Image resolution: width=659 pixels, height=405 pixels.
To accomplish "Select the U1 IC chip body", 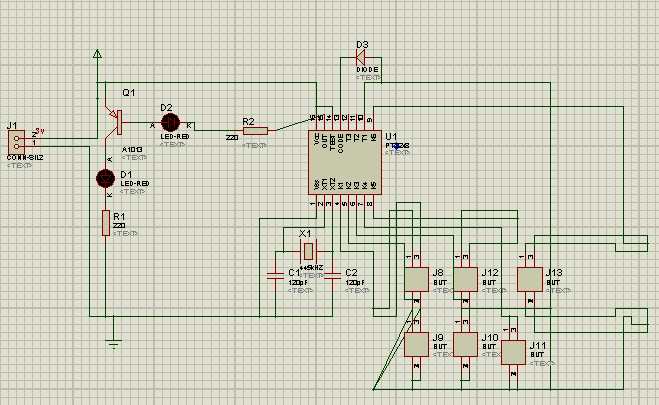I will pos(345,162).
